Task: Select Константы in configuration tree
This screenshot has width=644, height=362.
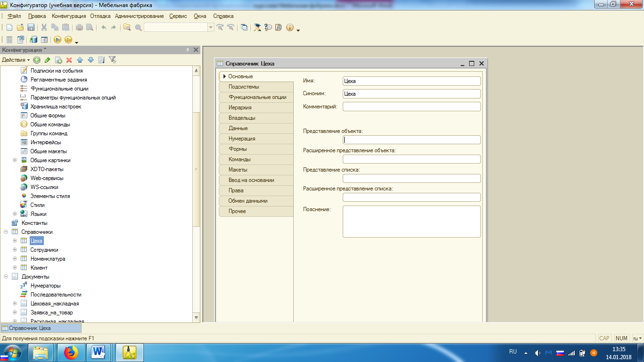Action: 34,223
